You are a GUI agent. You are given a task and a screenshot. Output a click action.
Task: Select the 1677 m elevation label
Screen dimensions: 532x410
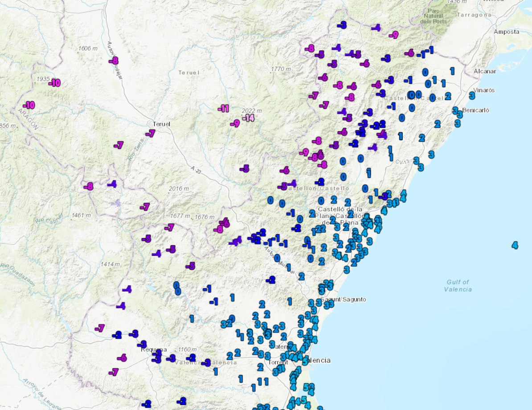pos(180,216)
